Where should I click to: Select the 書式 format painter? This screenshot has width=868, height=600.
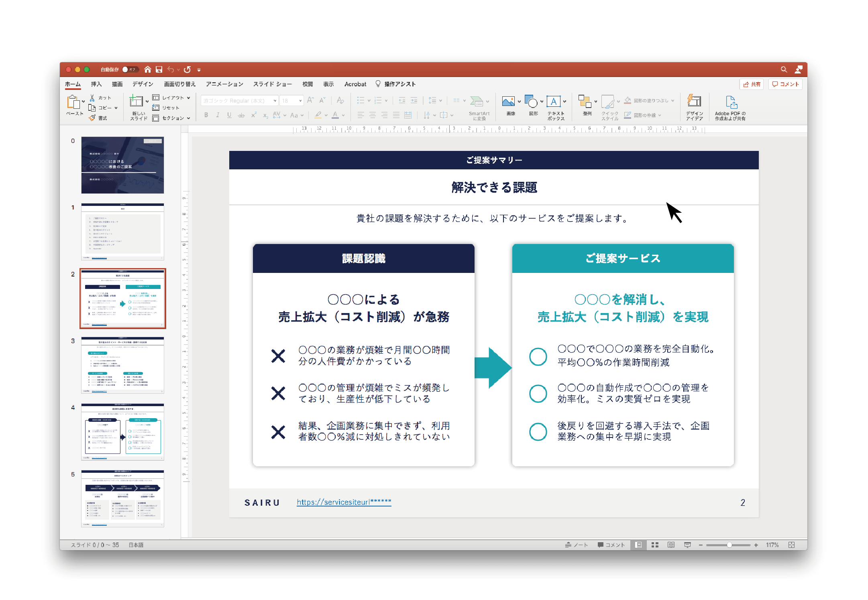(100, 118)
